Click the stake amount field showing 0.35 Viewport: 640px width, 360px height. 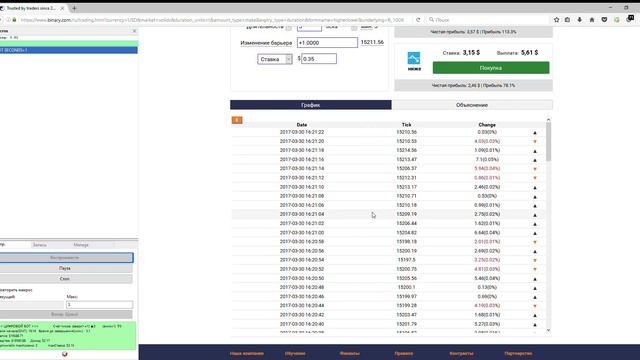(319, 59)
